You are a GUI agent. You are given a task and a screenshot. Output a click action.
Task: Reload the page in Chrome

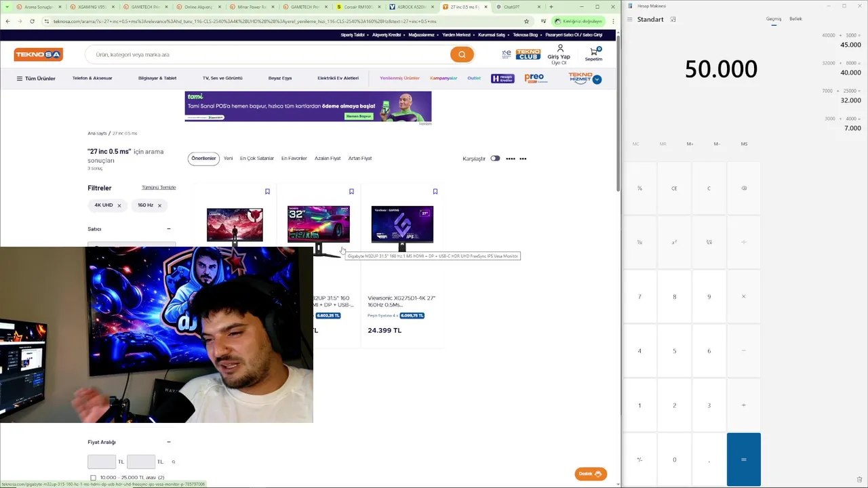tap(32, 21)
